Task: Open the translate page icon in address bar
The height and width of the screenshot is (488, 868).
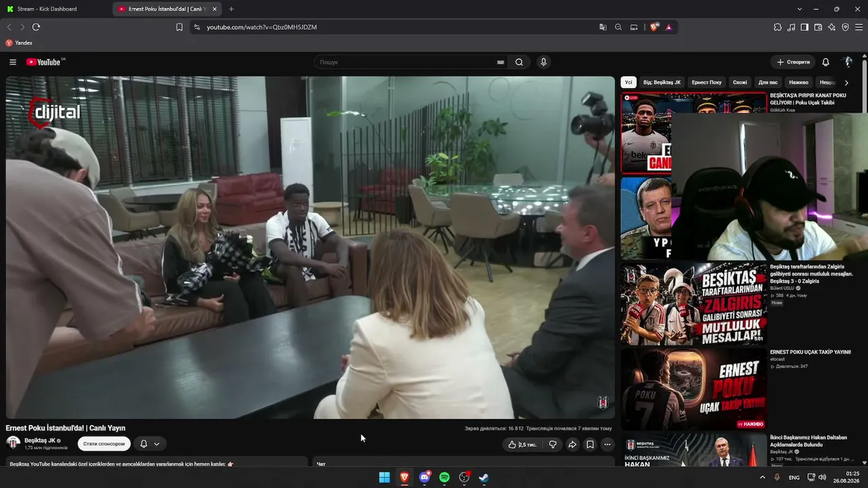Action: coord(603,27)
